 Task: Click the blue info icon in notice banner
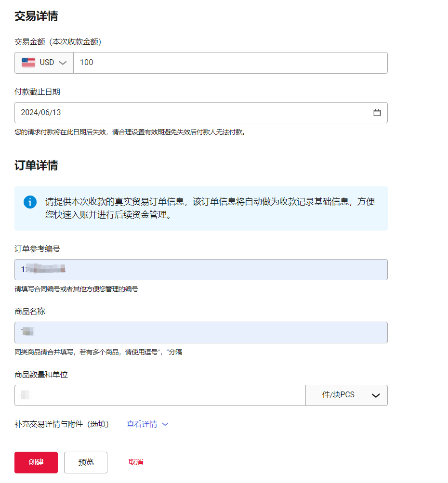[30, 202]
